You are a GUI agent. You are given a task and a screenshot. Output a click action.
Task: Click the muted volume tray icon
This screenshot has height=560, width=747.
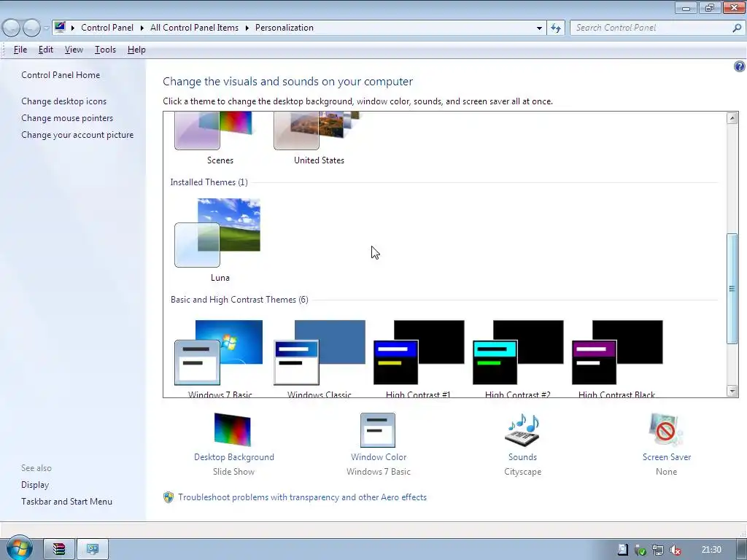point(675,550)
